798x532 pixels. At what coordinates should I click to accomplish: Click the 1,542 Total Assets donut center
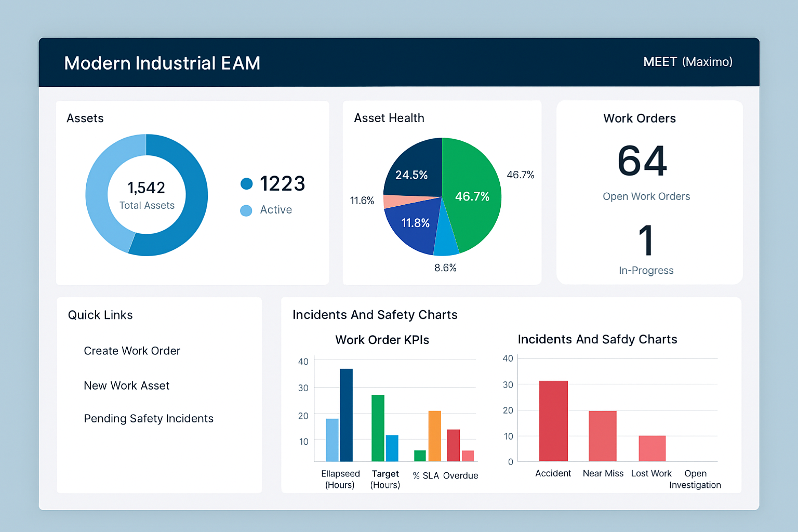(147, 195)
